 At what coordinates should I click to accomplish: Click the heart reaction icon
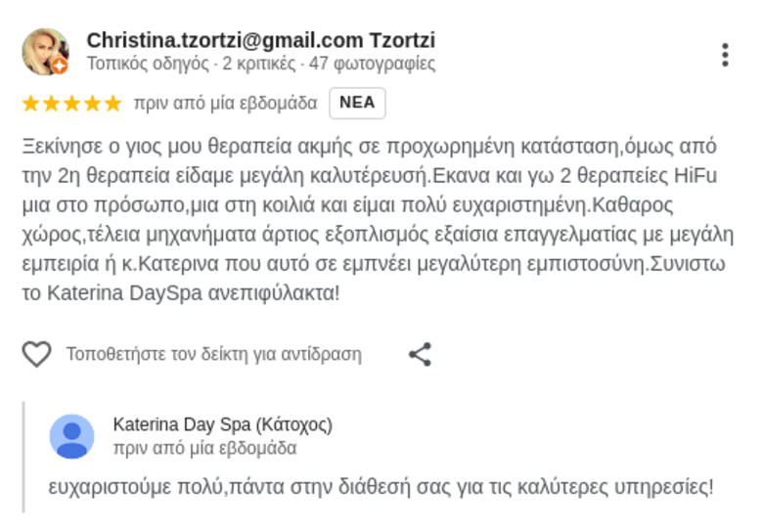pos(36,354)
